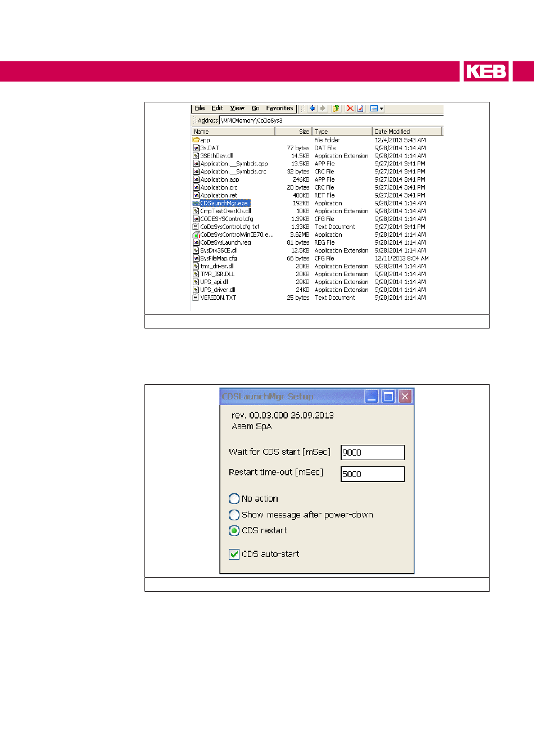Select the TMR_ISR.DLL file icon
This screenshot has height=756, width=534.
click(x=196, y=274)
